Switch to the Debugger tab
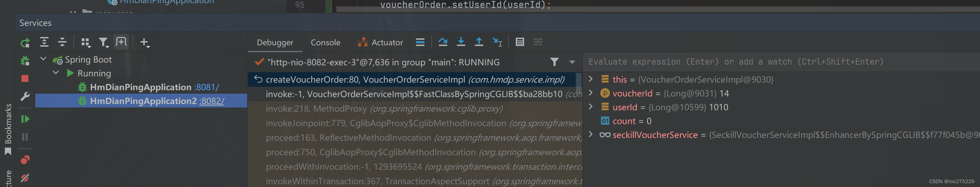The width and height of the screenshot is (980, 187). pos(275,43)
